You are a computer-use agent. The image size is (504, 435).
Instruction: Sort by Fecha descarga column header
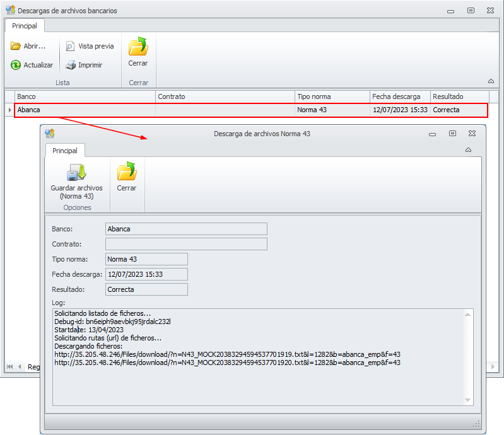(400, 96)
